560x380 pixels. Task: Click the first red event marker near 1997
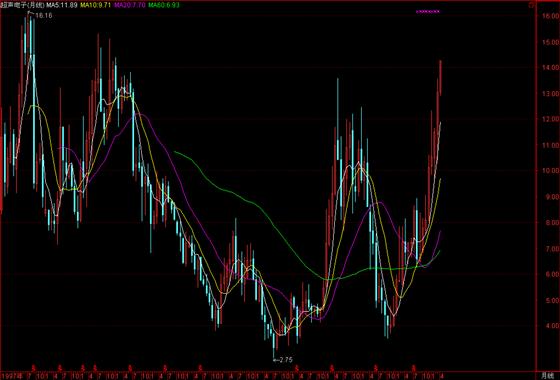[x=34, y=367]
